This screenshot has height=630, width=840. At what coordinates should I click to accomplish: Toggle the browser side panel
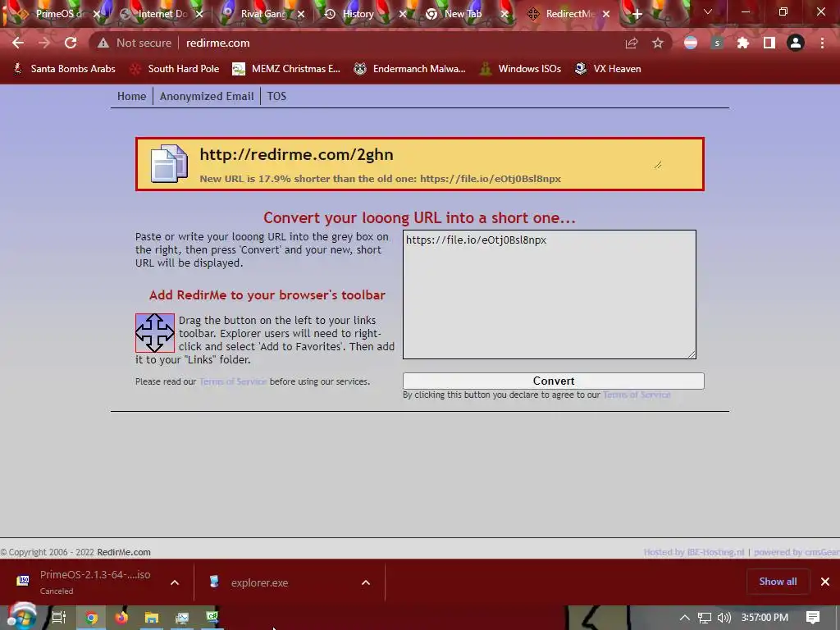(769, 43)
